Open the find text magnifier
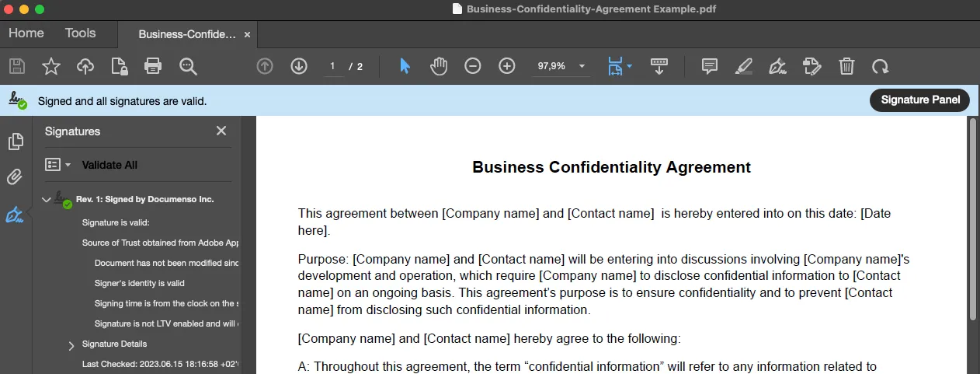 coord(188,66)
